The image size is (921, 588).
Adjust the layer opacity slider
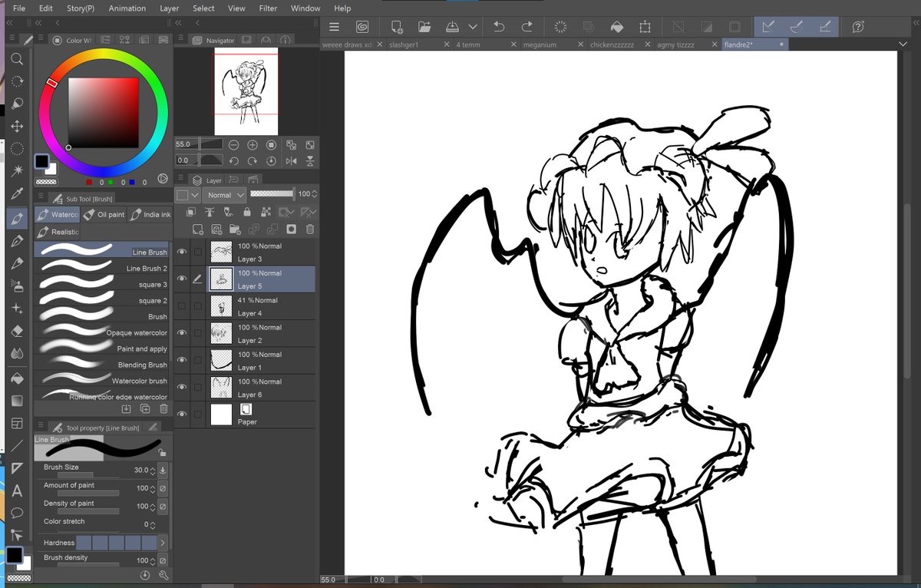[x=272, y=194]
